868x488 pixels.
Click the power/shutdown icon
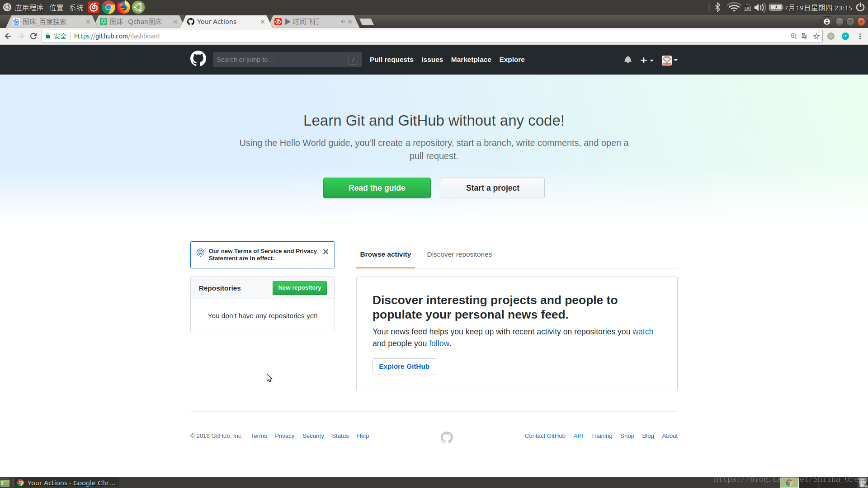[x=860, y=7]
